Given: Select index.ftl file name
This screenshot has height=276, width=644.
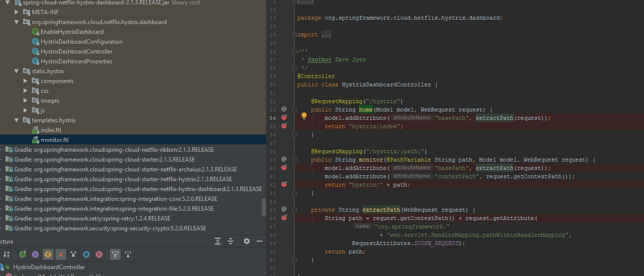Looking at the screenshot, I should tap(51, 130).
